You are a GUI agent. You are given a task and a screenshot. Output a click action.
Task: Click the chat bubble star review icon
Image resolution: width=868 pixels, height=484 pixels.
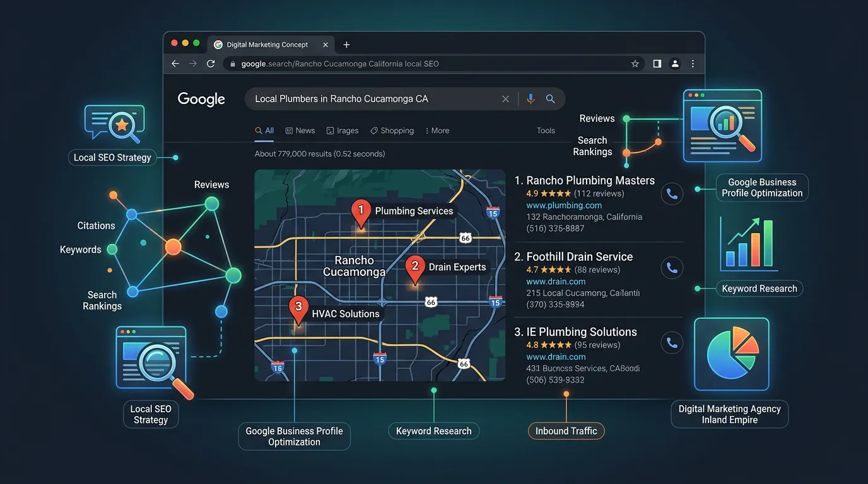coord(114,124)
